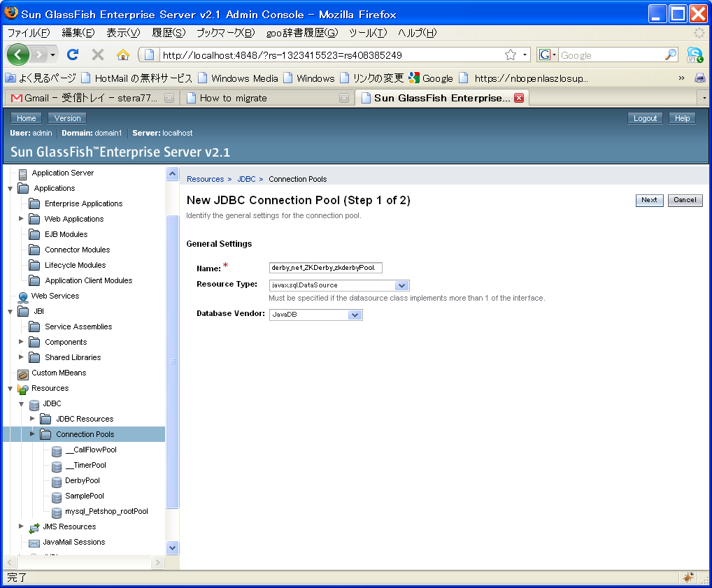The width and height of the screenshot is (712, 588).
Task: Click the Cancel button
Action: (685, 200)
